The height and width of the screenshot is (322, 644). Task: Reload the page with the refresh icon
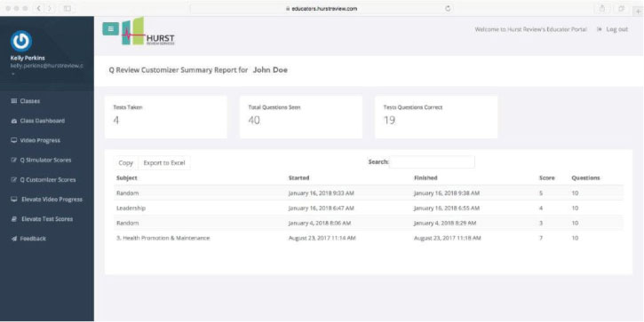448,8
